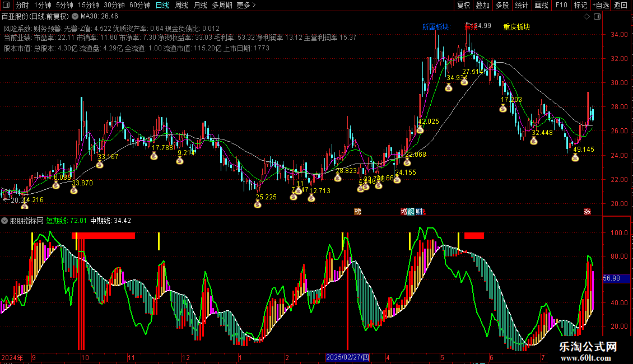Add stock to watchlist via +自选

(601, 5)
